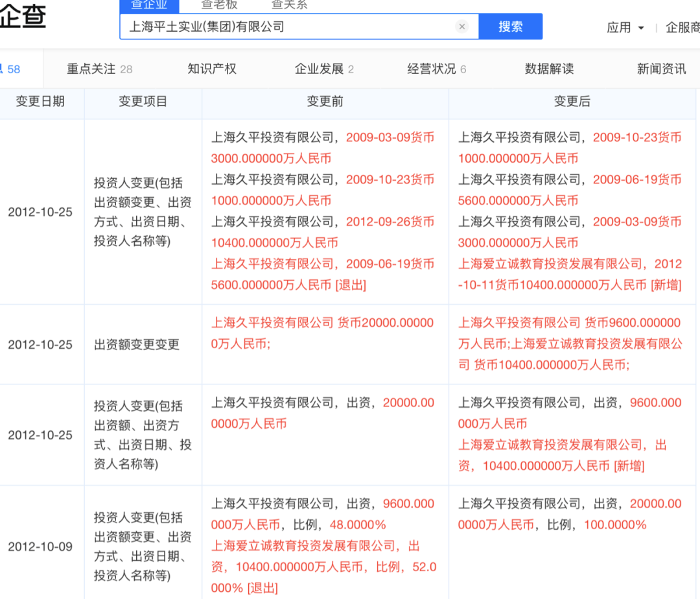Image resolution: width=700 pixels, height=599 pixels.
Task: Open the 数据解读 tab
Action: (549, 69)
